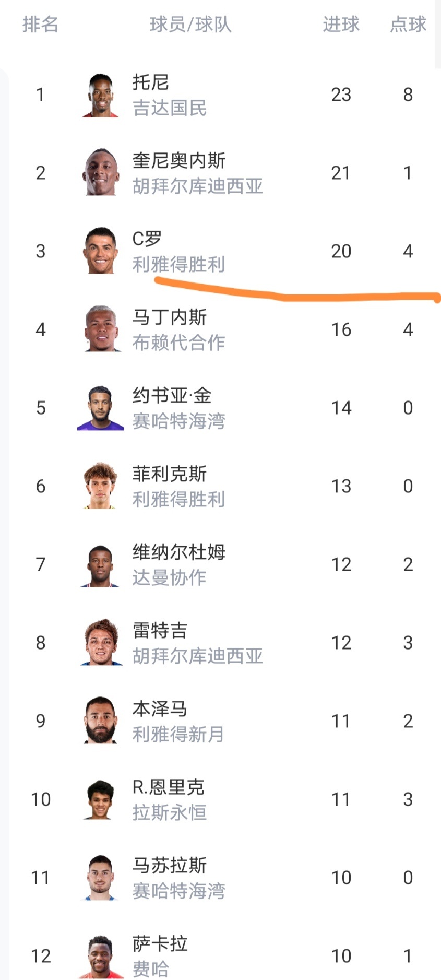The image size is (441, 980).
Task: Select the 球员/球队 column header
Action: coord(190,25)
